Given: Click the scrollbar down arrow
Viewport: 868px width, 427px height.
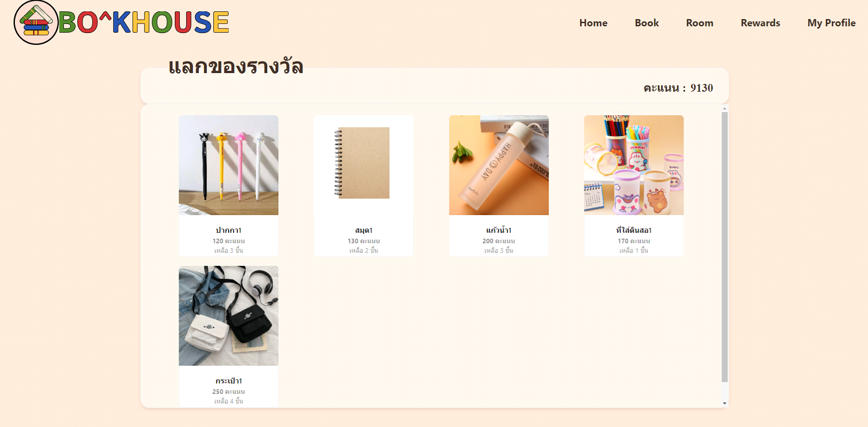Looking at the screenshot, I should click(725, 404).
